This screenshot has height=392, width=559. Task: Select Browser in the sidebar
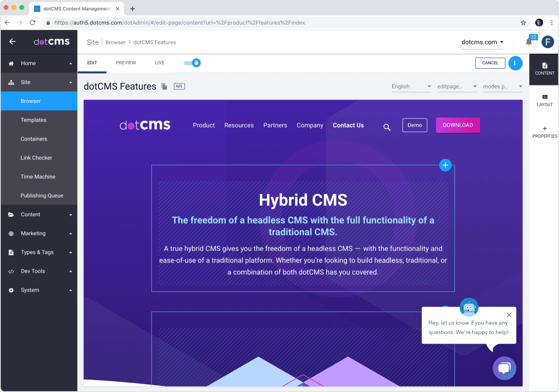coord(39,101)
